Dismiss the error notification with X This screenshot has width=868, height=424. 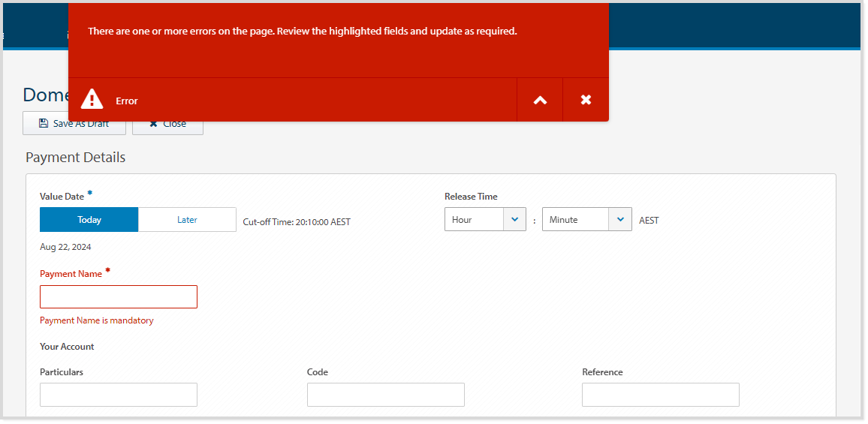[586, 100]
